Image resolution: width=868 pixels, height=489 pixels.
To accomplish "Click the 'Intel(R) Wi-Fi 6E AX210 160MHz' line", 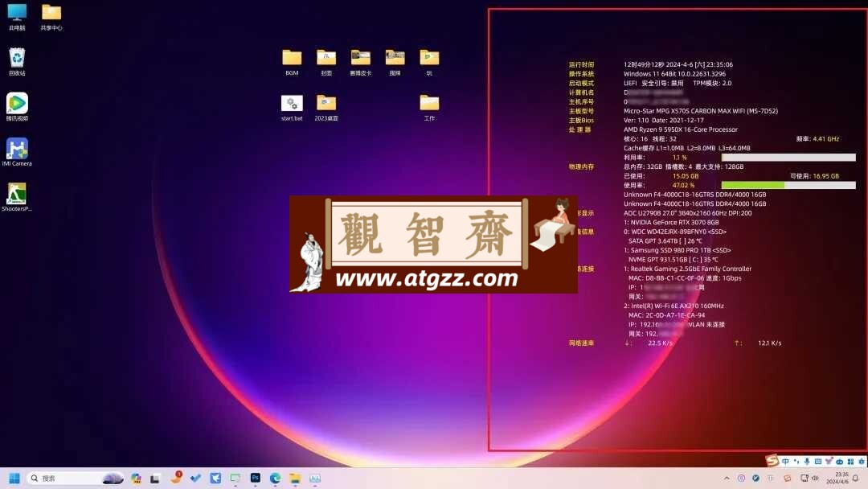I will coord(674,306).
